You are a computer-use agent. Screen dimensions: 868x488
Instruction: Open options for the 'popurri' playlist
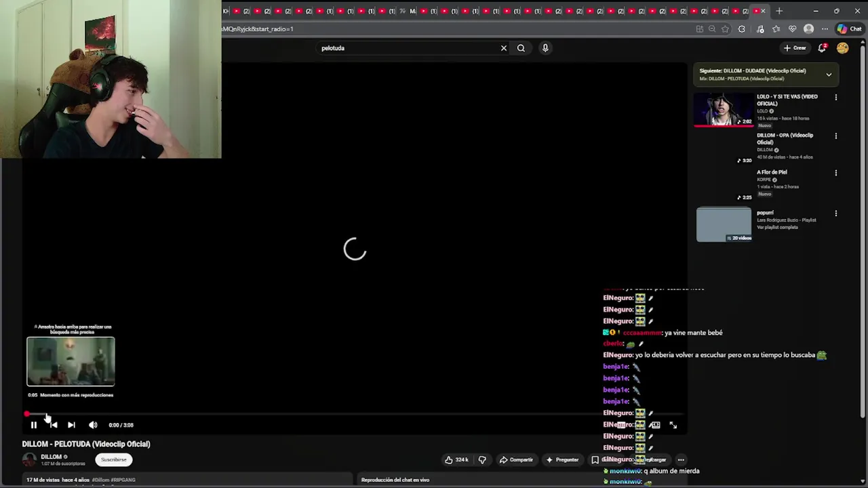click(835, 213)
